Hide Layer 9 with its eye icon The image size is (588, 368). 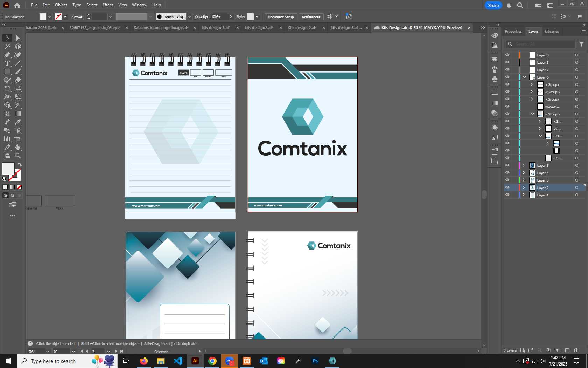point(507,55)
